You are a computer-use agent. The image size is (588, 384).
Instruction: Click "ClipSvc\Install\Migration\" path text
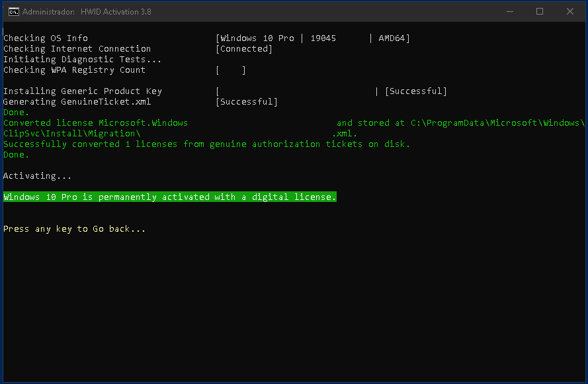click(x=72, y=134)
